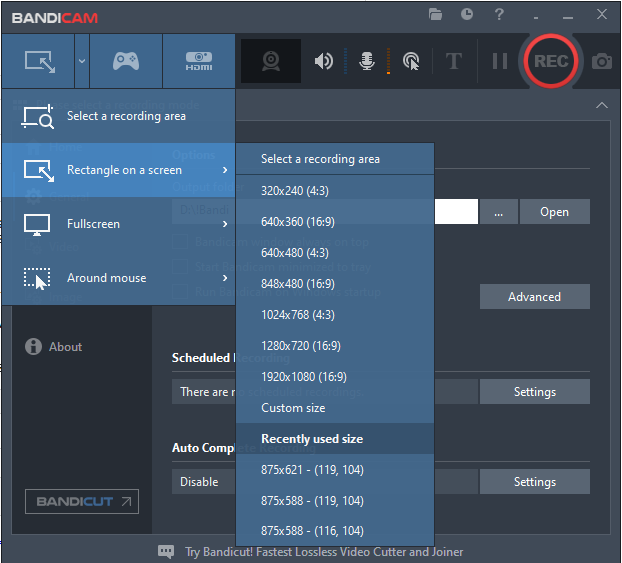Viewport: 622px width, 563px height.
Task: Click the BANDICAM logo
Action: 55,18
